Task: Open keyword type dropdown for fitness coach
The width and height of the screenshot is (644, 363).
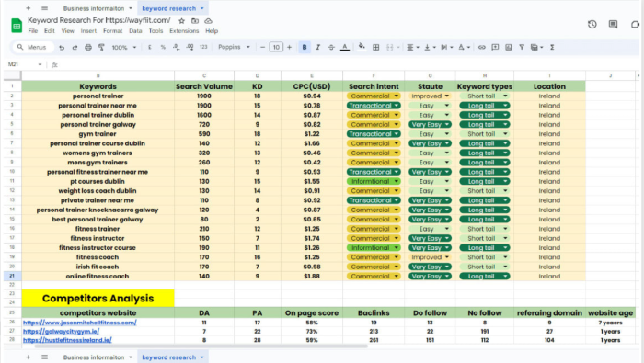Action: (484, 257)
